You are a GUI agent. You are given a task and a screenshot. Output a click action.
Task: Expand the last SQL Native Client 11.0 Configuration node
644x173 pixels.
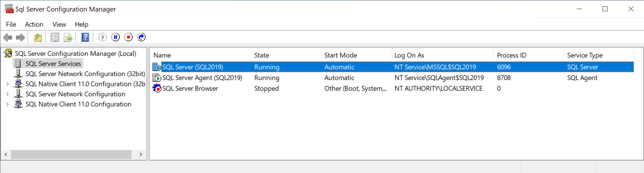pyautogui.click(x=7, y=104)
